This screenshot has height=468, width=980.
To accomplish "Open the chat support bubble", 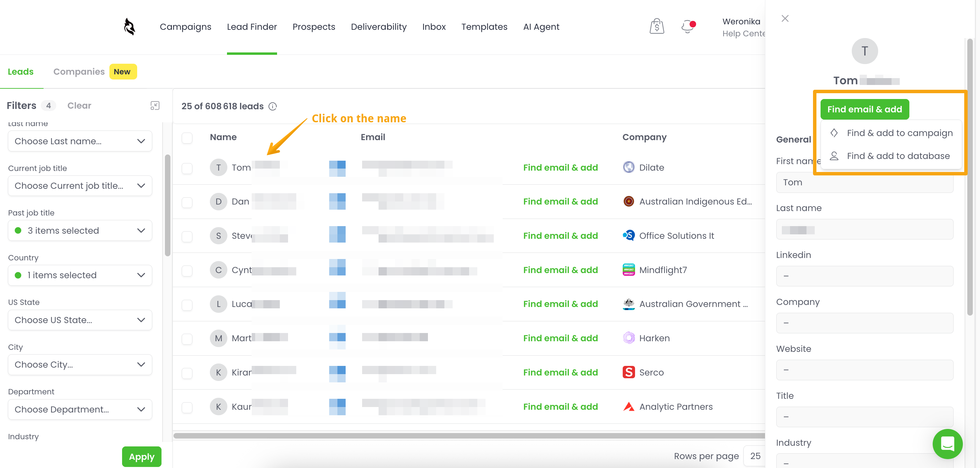I will point(947,443).
